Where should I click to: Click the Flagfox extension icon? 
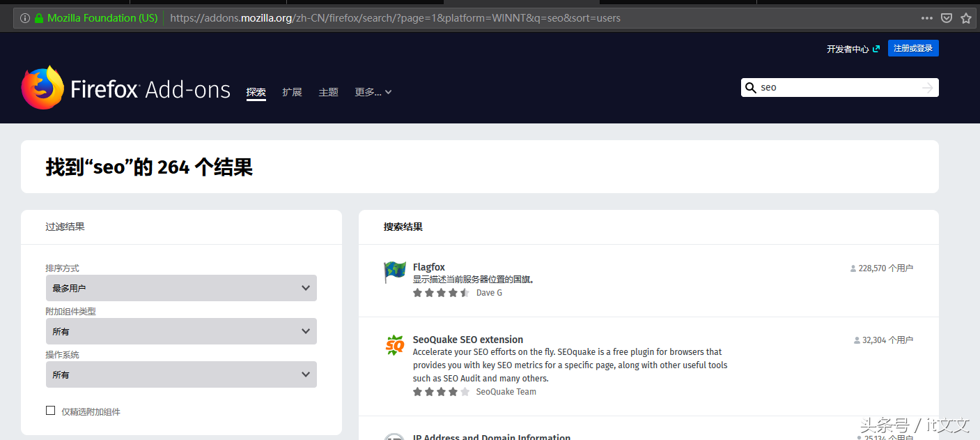395,272
